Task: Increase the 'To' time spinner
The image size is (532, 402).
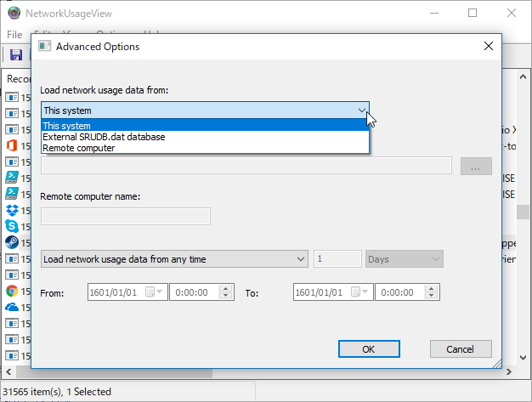Action: [x=432, y=288]
